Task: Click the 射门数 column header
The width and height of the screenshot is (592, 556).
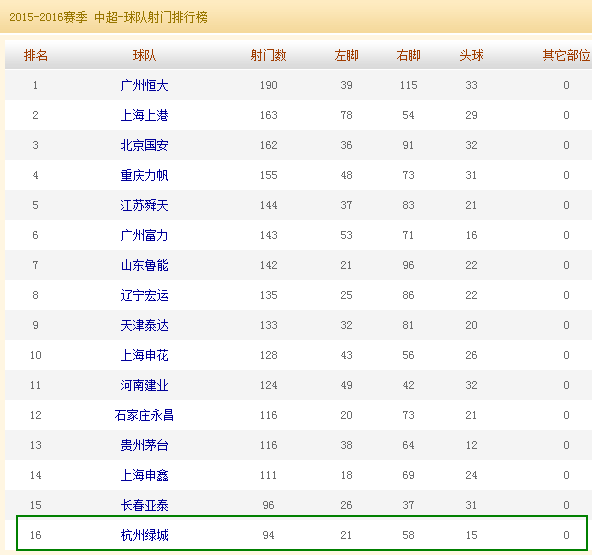Action: 268,55
